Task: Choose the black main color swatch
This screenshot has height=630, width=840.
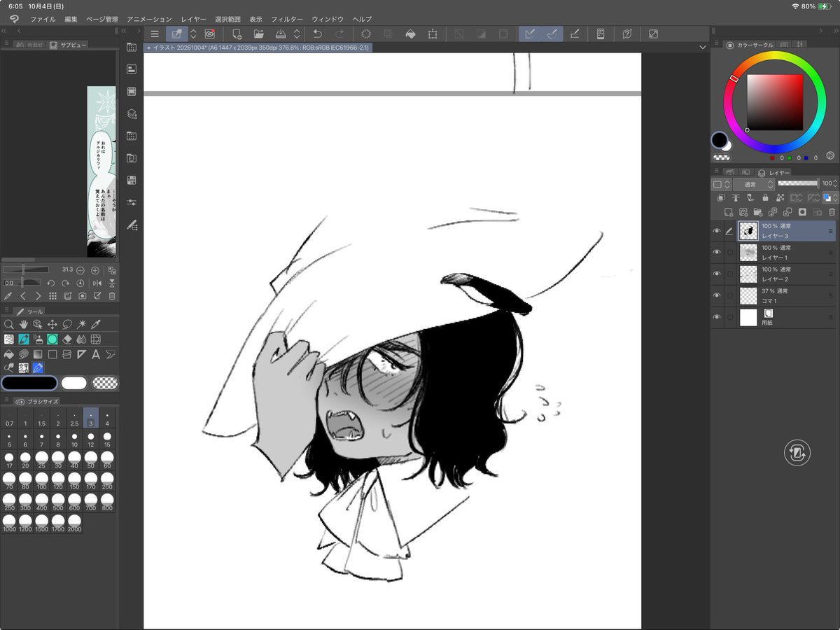Action: pos(29,383)
